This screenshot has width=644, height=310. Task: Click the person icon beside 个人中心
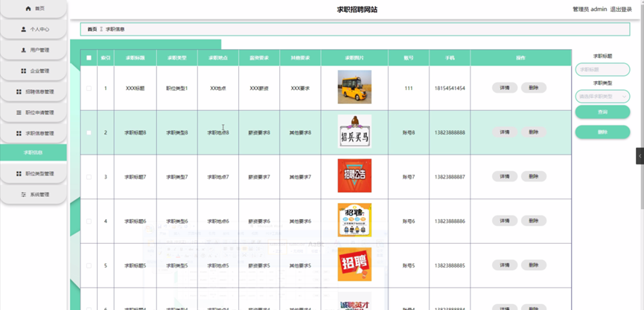point(23,30)
